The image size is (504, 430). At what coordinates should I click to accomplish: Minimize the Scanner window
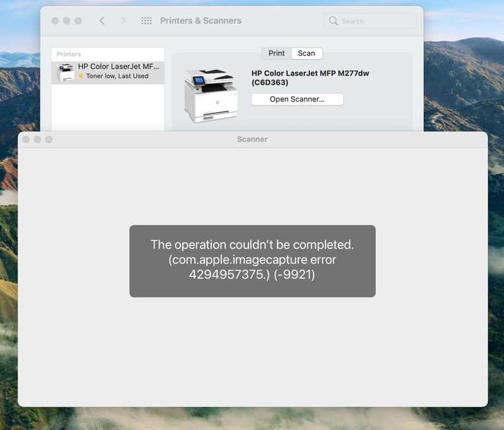37,139
